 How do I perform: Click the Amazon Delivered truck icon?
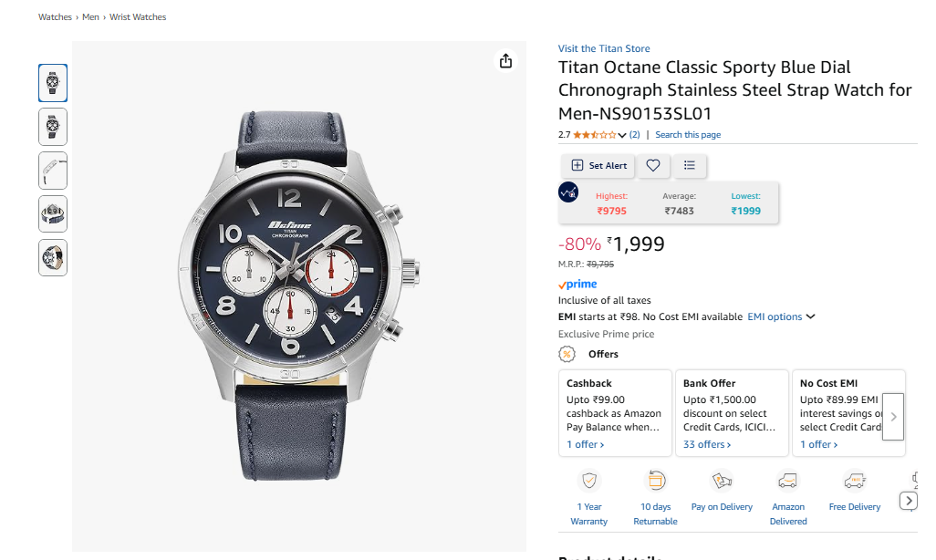pyautogui.click(x=787, y=481)
